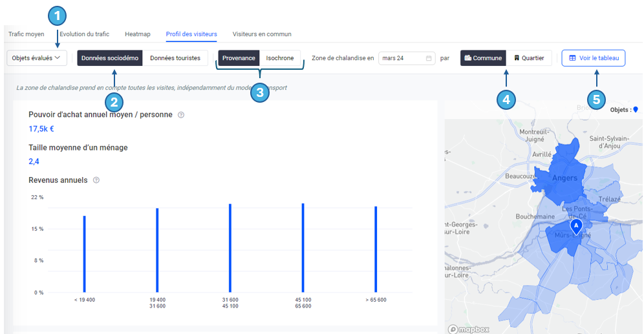Click help icon next to Revenus annuels
644x334 pixels.
coord(96,180)
